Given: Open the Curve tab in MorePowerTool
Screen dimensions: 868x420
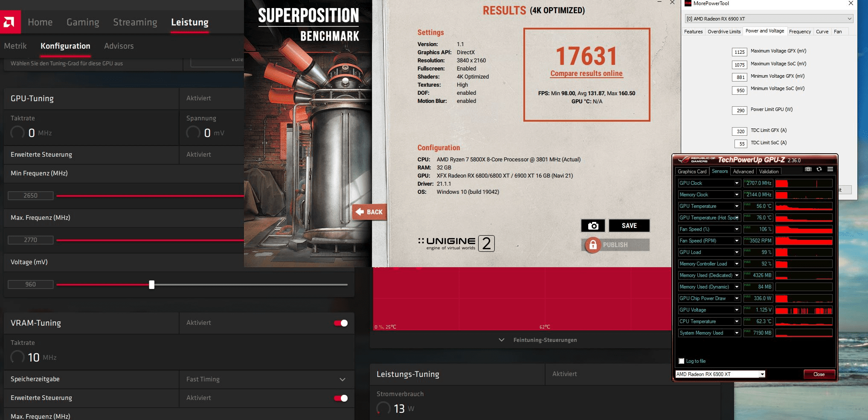Looking at the screenshot, I should point(822,32).
